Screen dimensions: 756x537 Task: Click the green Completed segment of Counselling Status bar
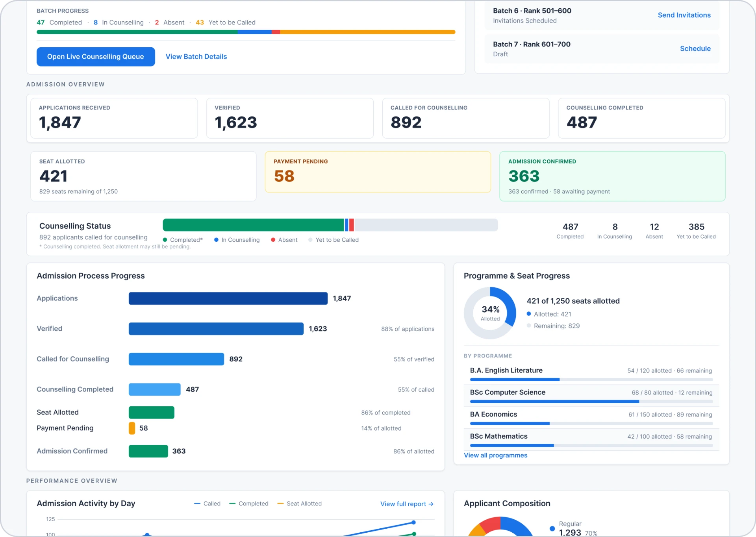tap(253, 225)
